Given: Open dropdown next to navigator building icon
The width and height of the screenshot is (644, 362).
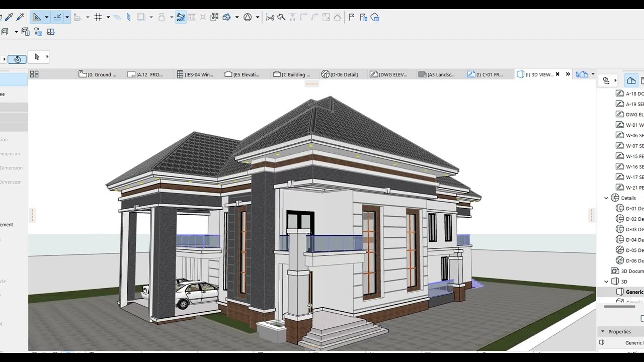Looking at the screenshot, I should pos(593,74).
